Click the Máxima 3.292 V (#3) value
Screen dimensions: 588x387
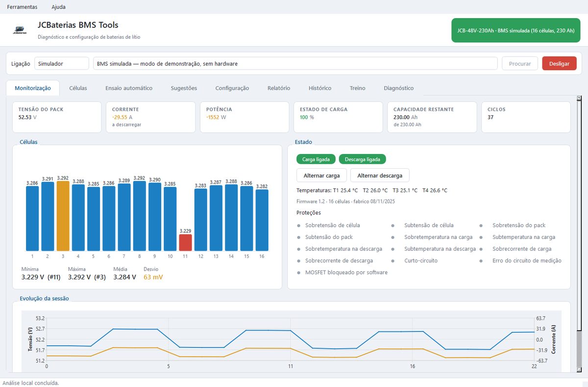tap(87, 277)
